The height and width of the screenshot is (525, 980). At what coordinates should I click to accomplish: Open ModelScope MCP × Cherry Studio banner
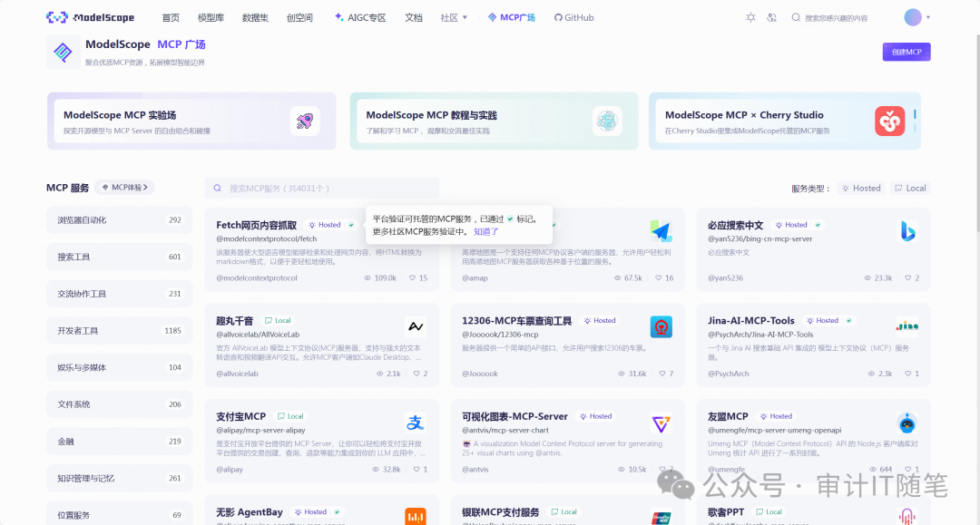[x=785, y=122]
